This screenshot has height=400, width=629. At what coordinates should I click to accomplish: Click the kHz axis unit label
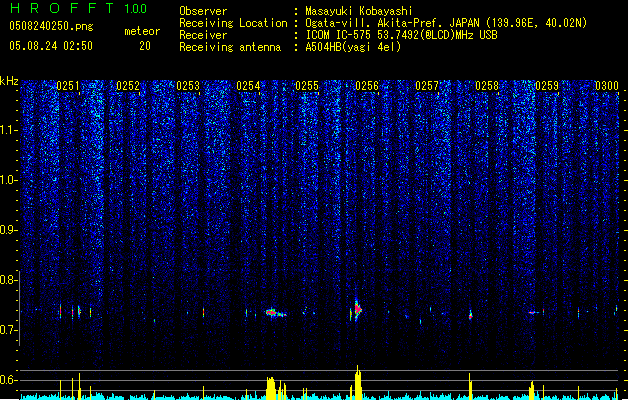[9, 81]
